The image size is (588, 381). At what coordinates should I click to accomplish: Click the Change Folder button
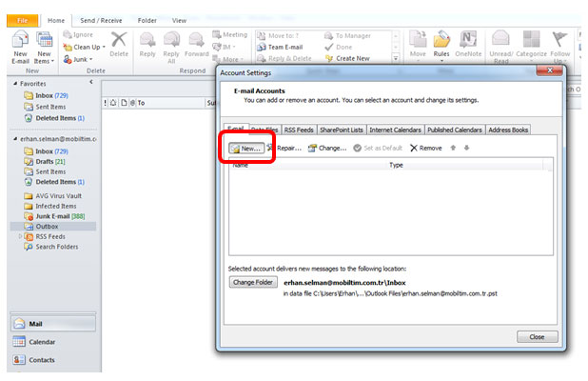click(x=253, y=282)
